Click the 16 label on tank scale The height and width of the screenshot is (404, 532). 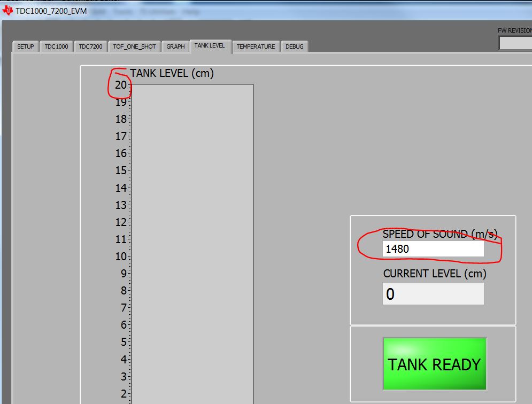(x=121, y=153)
